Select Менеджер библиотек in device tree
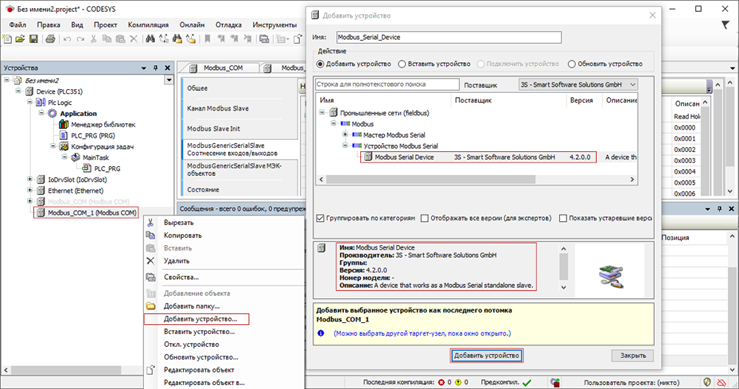Image resolution: width=739 pixels, height=389 pixels. point(103,124)
